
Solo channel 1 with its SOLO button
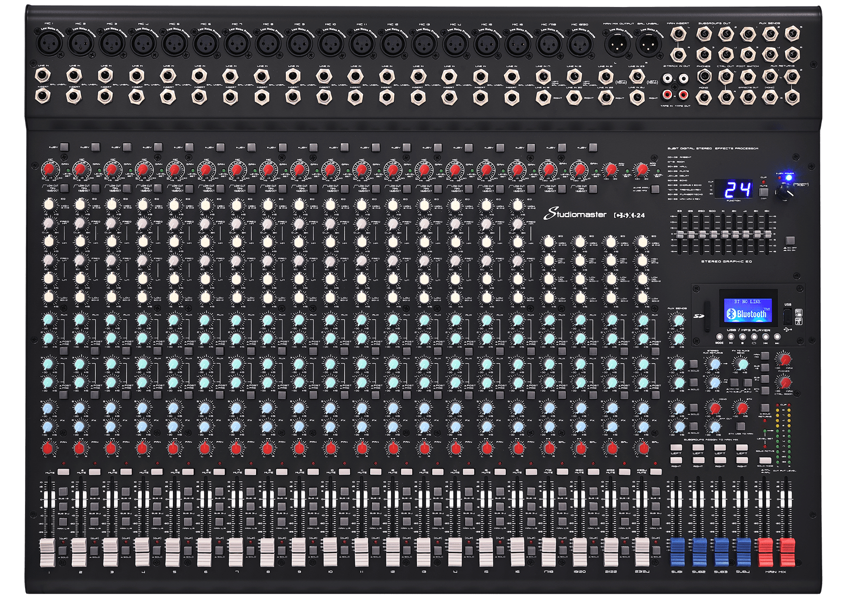click(x=63, y=551)
